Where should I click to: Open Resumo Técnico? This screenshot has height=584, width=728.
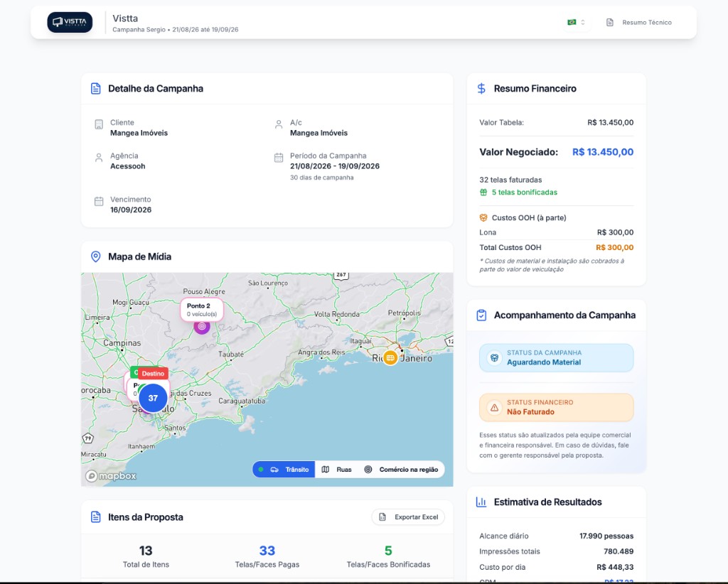coord(639,22)
